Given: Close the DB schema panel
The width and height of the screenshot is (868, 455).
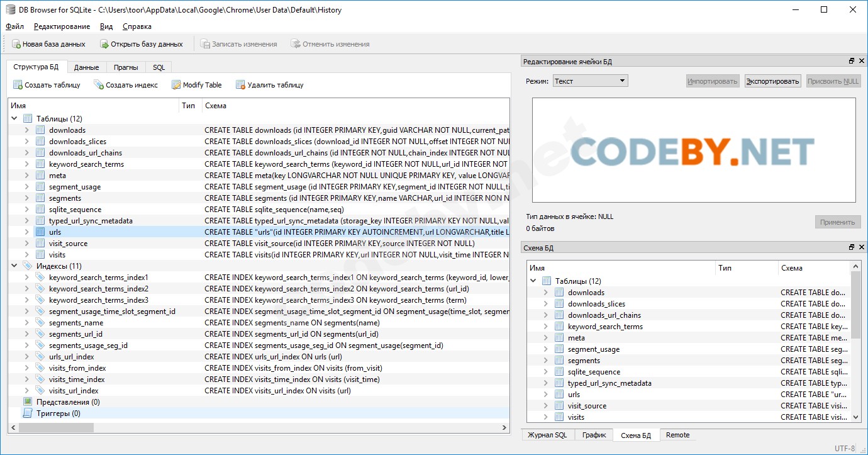Looking at the screenshot, I should coord(860,247).
